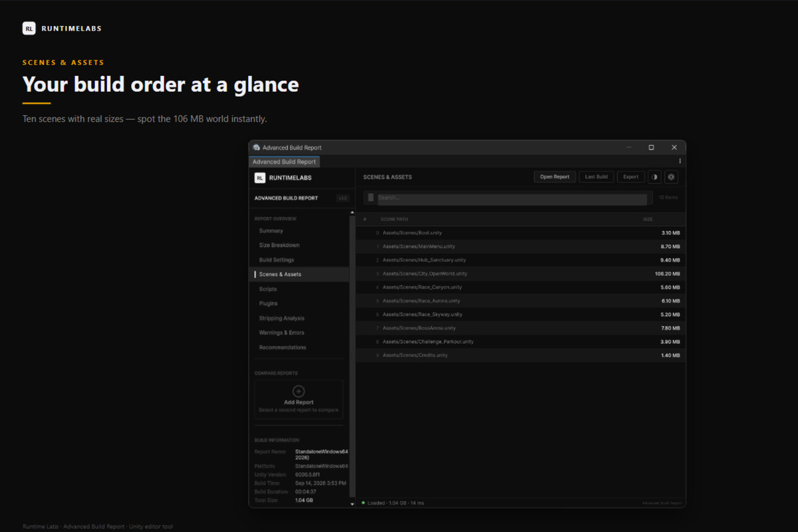This screenshot has height=532, width=798.
Task: Select the Assets/Scenes/BossArena.unity row
Action: [521, 328]
